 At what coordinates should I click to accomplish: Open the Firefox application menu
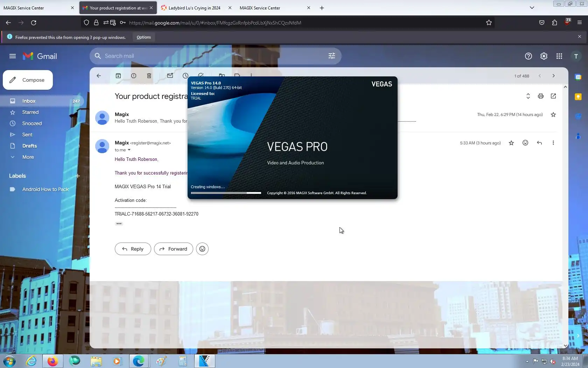pyautogui.click(x=580, y=23)
